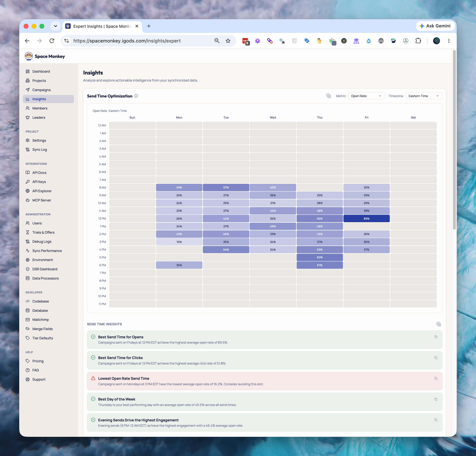Viewport: 476px width, 456px height.
Task: Click the Sync Performance pulse icon
Action: click(x=28, y=251)
